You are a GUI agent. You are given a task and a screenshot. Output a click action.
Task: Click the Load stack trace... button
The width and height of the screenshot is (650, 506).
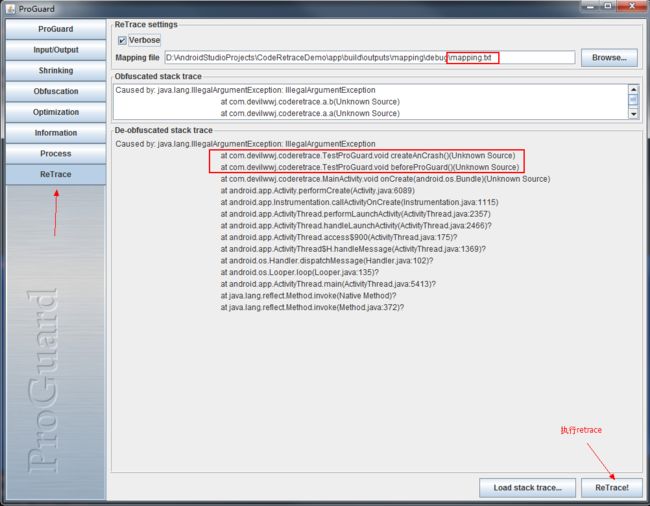(x=527, y=488)
